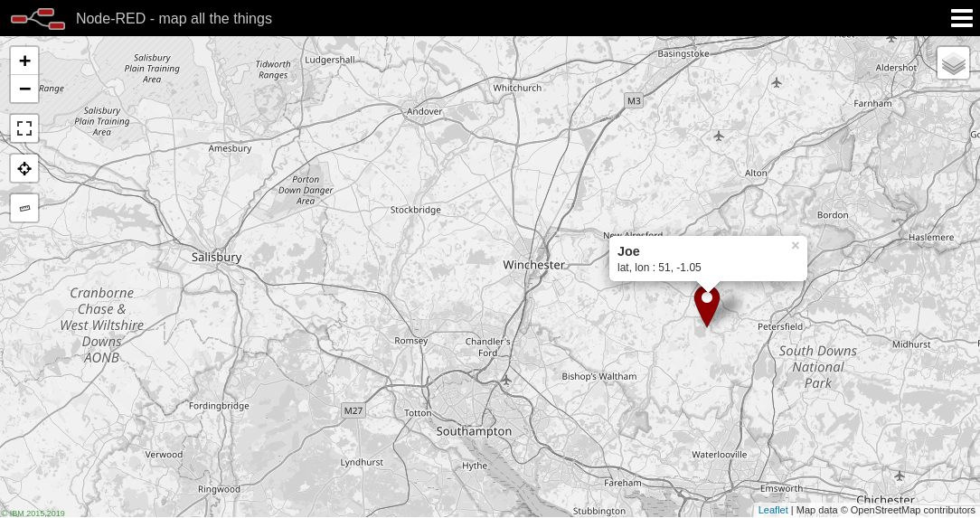
Task: Click the Winchester city label
Action: point(533,265)
